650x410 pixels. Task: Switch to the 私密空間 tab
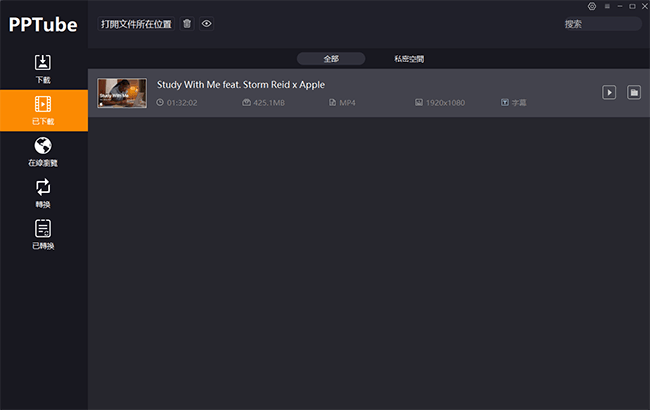click(x=409, y=59)
